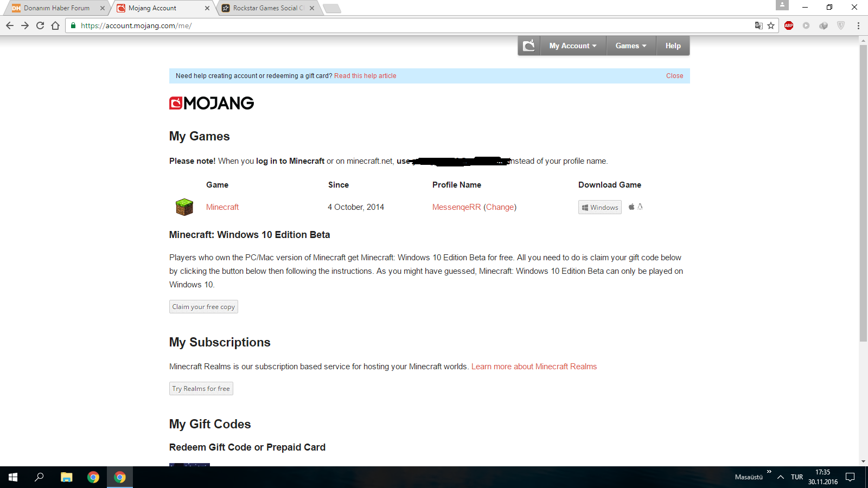The image size is (868, 488).
Task: Translate this page icon
Action: [758, 25]
